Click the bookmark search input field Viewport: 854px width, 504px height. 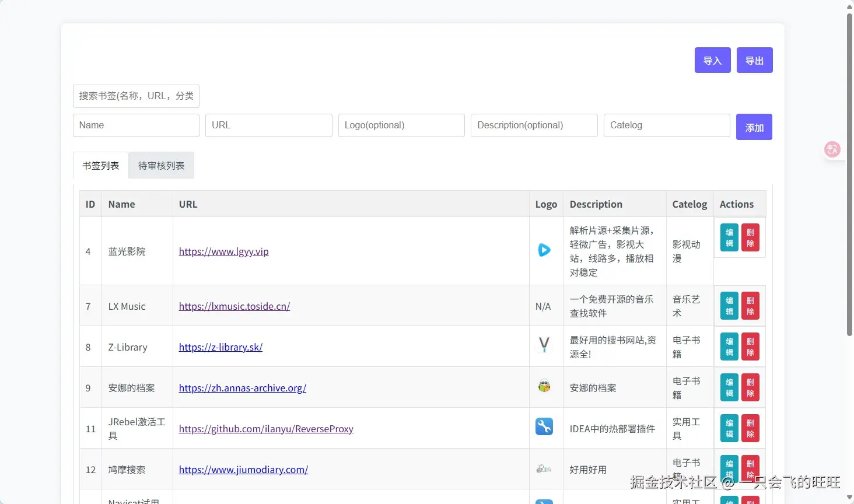pos(136,96)
